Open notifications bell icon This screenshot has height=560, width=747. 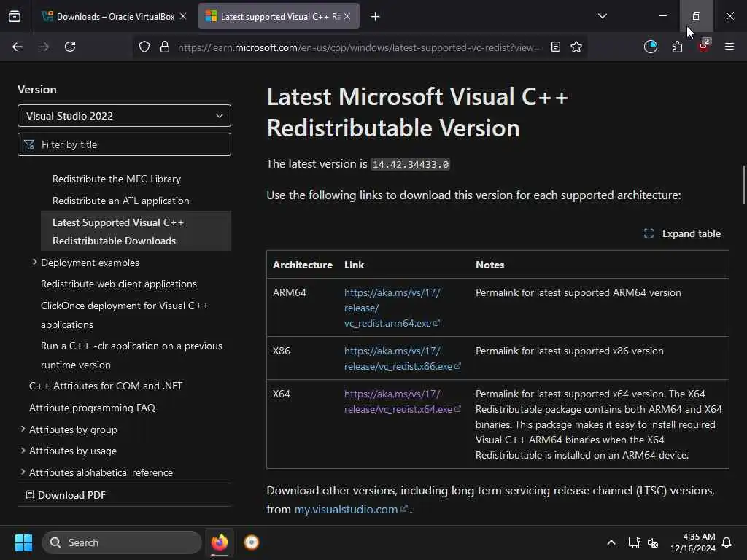click(727, 542)
